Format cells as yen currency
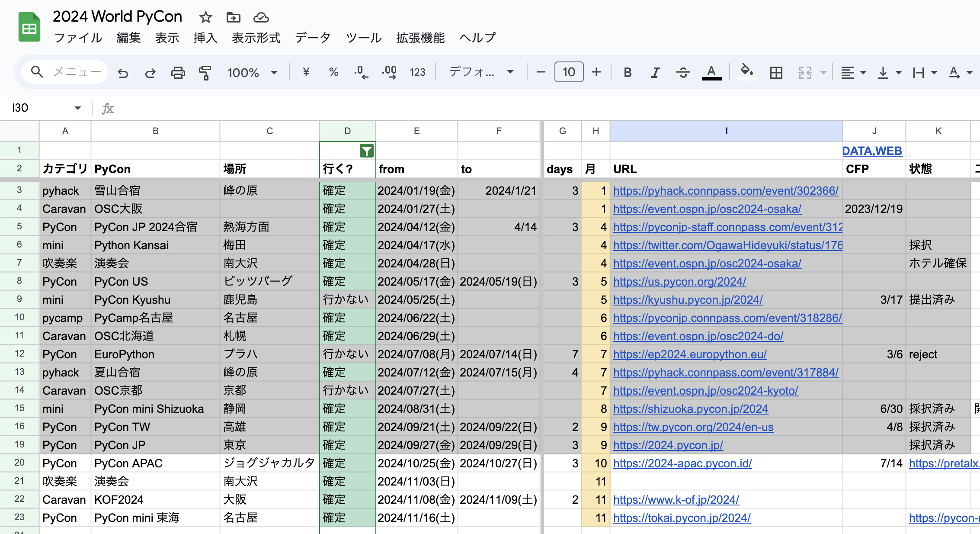 pos(306,72)
